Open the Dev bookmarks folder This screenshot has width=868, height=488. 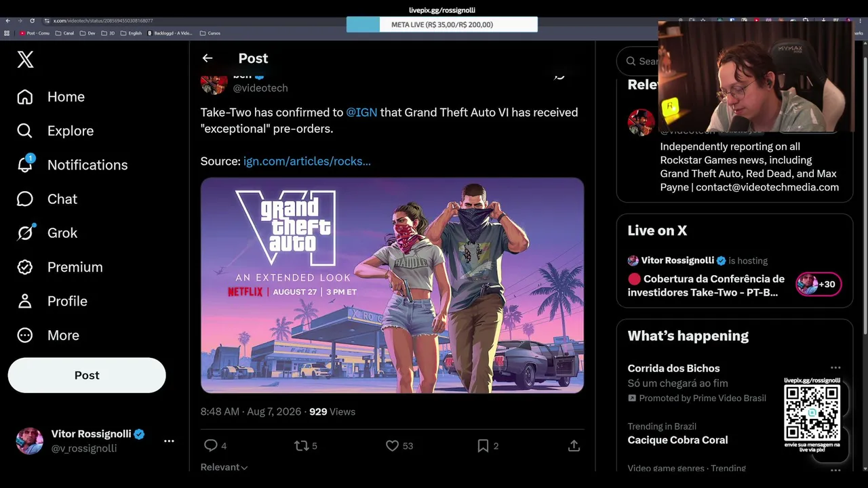88,33
